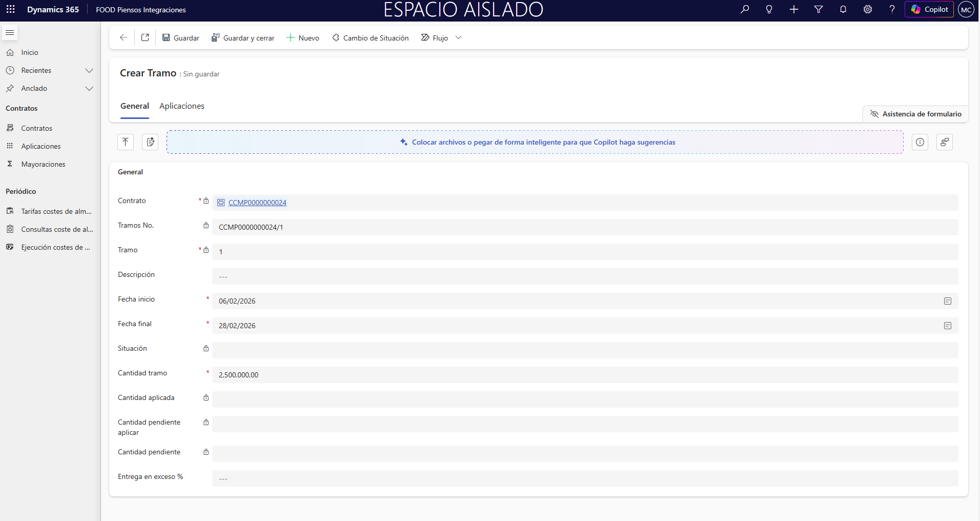Open the Dynamics 365 app launcher grid
The width and height of the screenshot is (980, 521).
[x=10, y=9]
